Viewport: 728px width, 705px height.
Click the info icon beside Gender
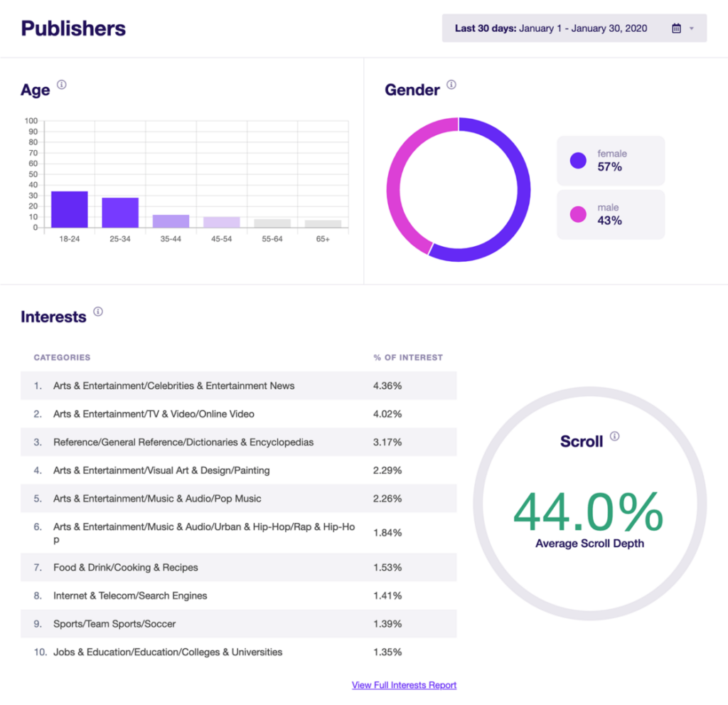[451, 84]
